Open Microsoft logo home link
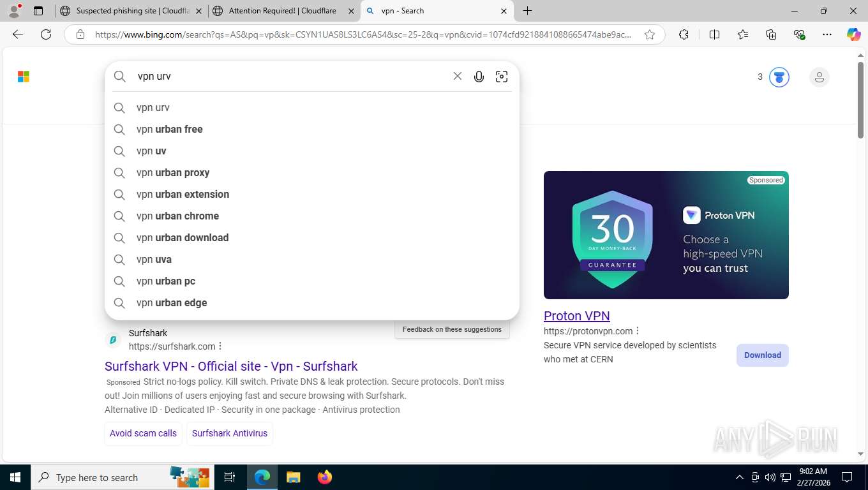 click(24, 77)
